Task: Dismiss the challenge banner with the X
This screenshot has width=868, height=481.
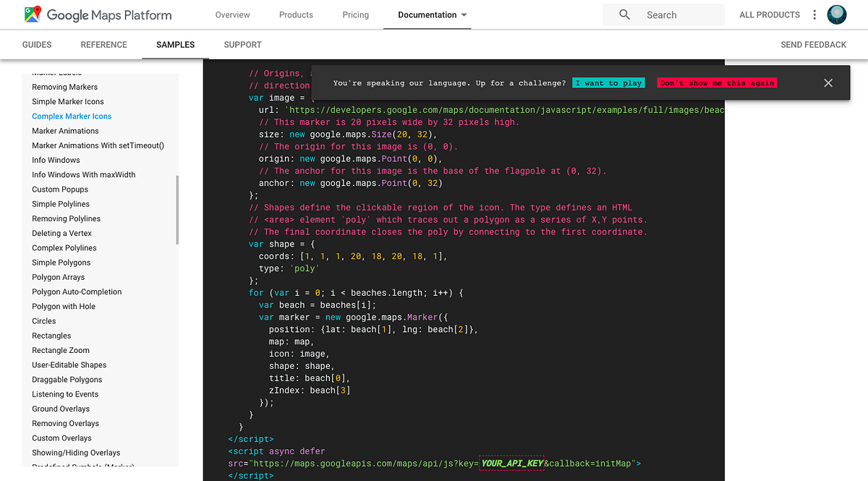Action: click(828, 82)
